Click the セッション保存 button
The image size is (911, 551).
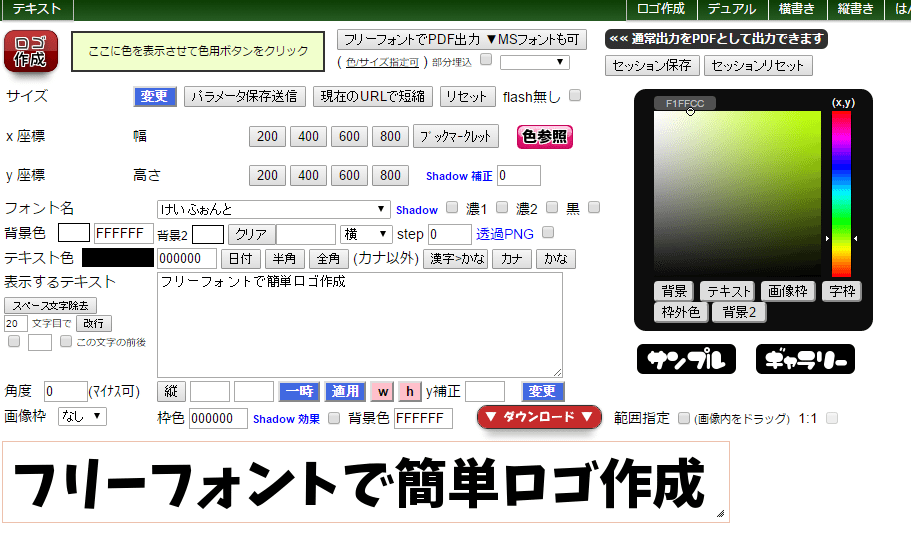coord(651,66)
